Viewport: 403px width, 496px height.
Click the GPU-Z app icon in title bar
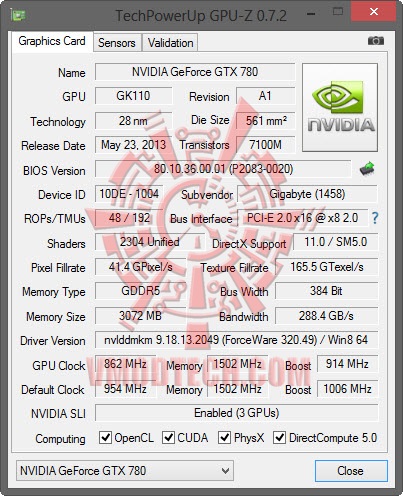[18, 14]
